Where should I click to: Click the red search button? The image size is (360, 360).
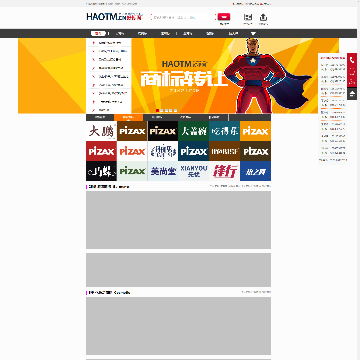(x=224, y=17)
